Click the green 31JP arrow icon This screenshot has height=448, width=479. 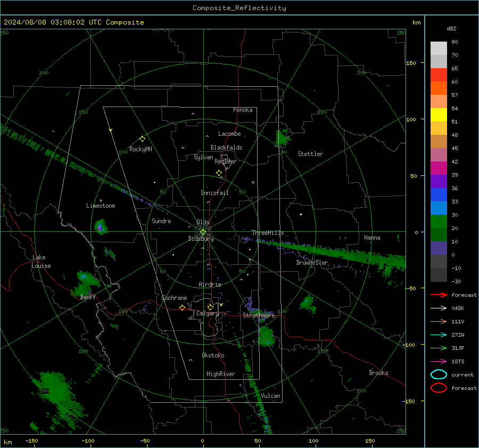pyautogui.click(x=439, y=348)
